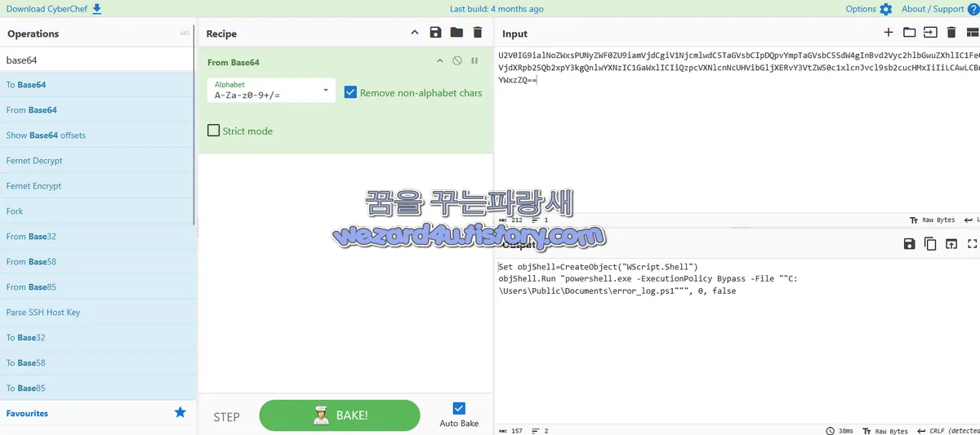Click the Favourites star icon

[x=180, y=413]
